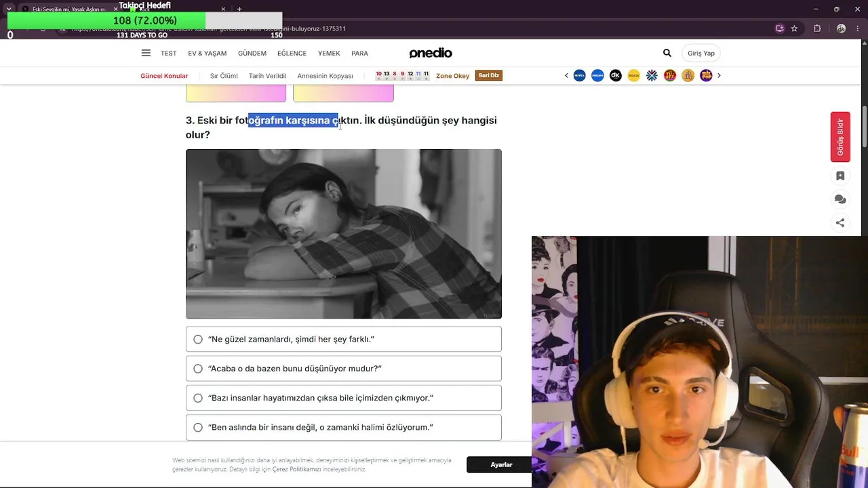Click the share icon in sidebar

click(840, 222)
